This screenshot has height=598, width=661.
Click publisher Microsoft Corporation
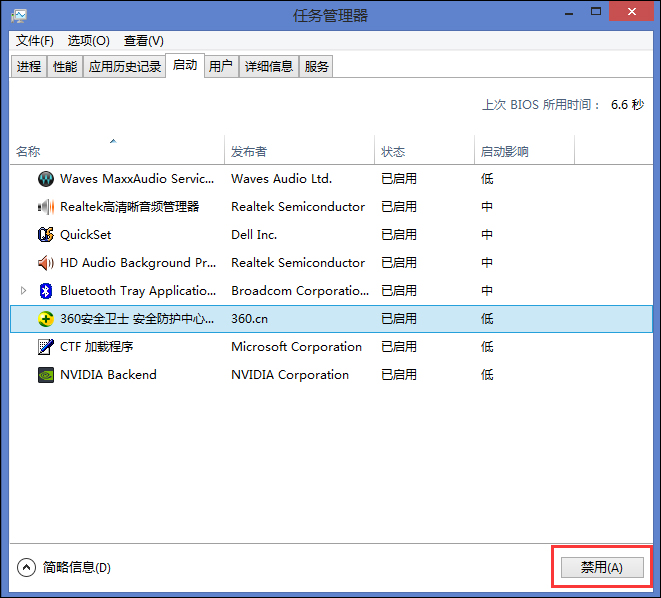[296, 347]
